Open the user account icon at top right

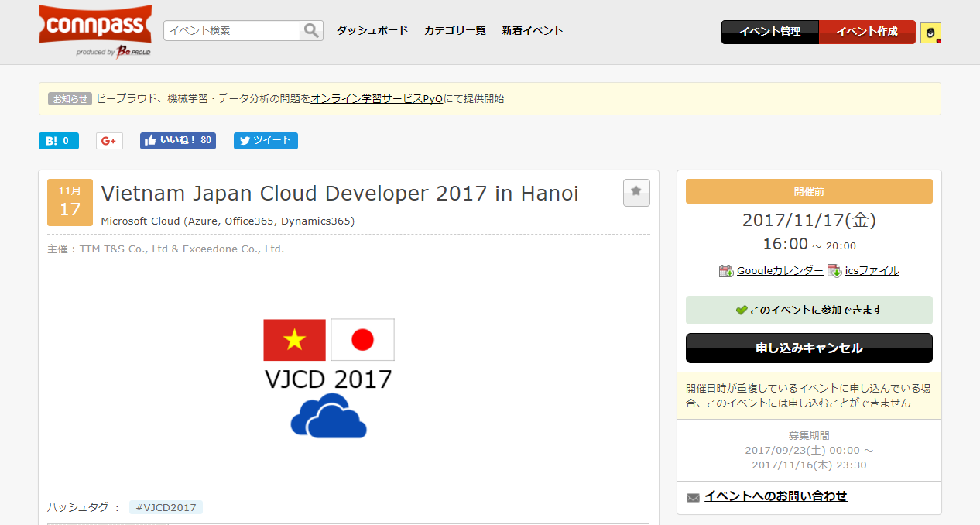click(x=930, y=32)
